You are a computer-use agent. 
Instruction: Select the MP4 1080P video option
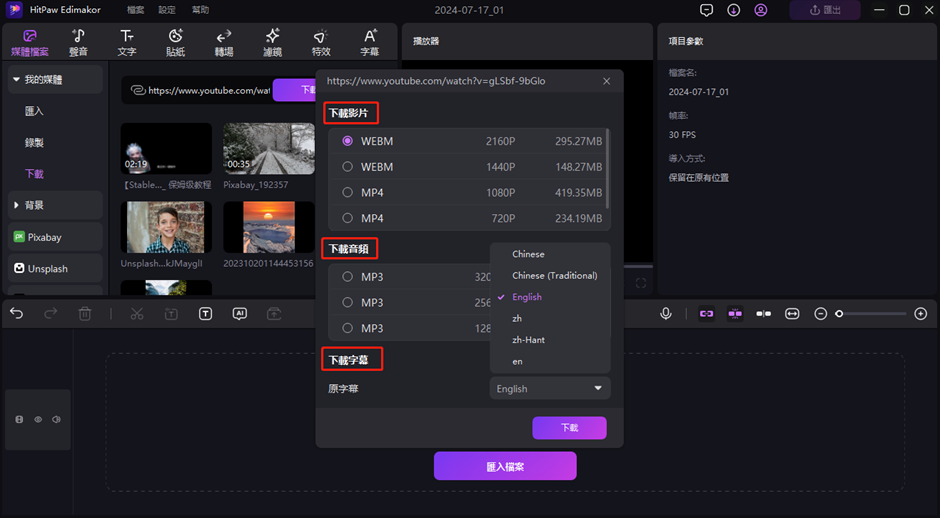pyautogui.click(x=348, y=192)
